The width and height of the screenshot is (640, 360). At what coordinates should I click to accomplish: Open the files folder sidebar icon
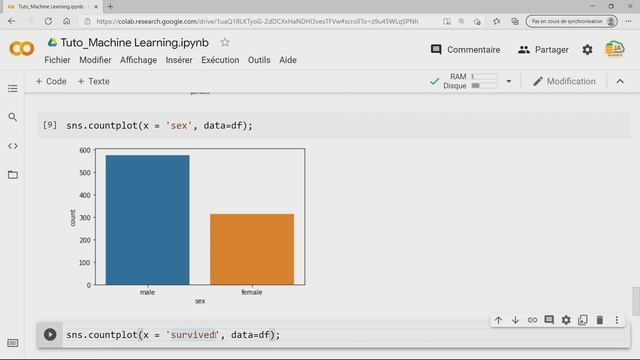click(13, 175)
